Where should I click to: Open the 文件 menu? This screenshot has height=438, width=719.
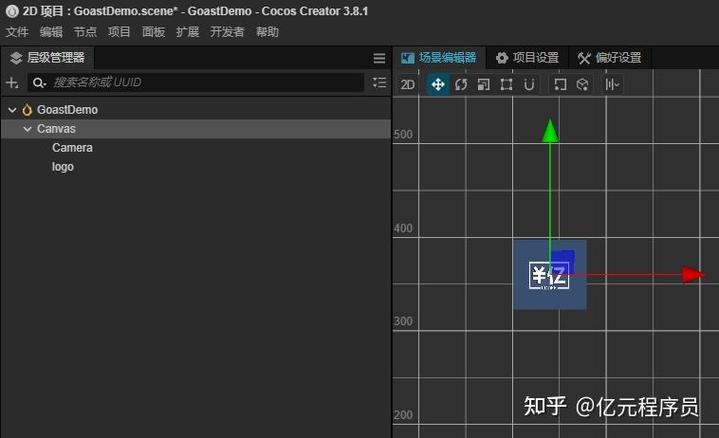17,32
